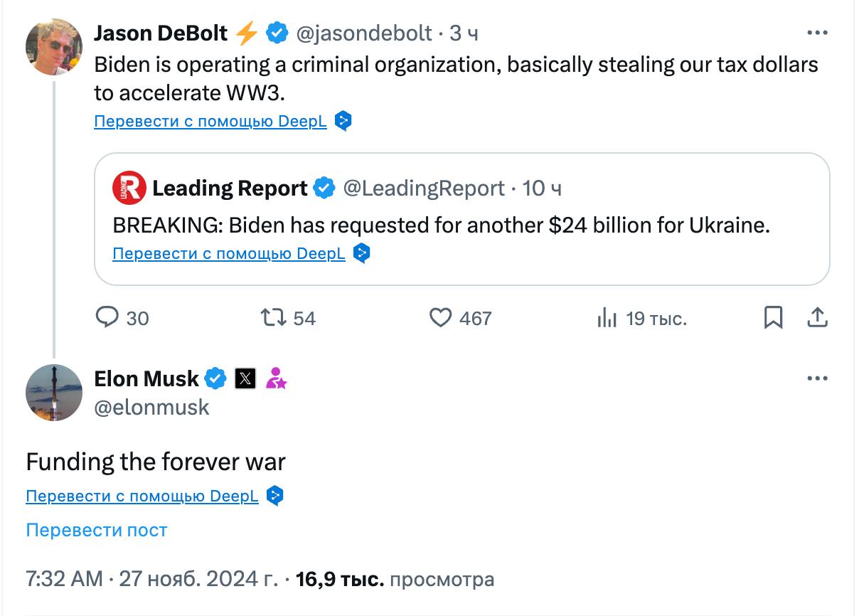This screenshot has width=859, height=616.
Task: Open the three-dot menu on Jason DeBolt's post
Action: 818,33
